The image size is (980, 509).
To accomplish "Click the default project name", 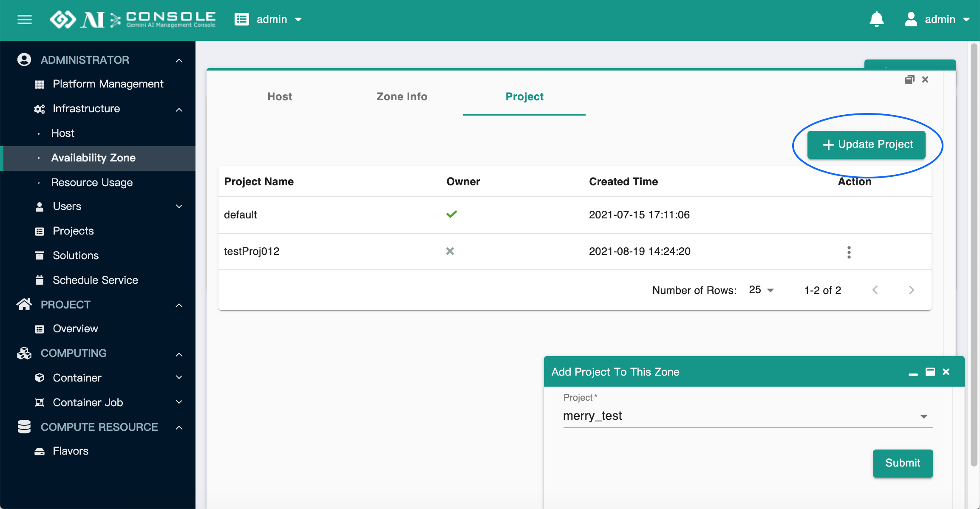I will tap(241, 215).
